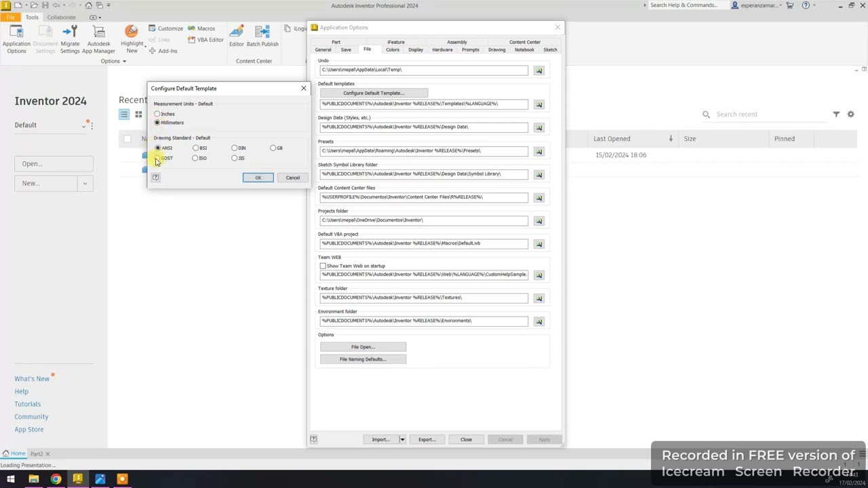Browse for Presets folder
Viewport: 868px width, 488px height.
click(538, 151)
